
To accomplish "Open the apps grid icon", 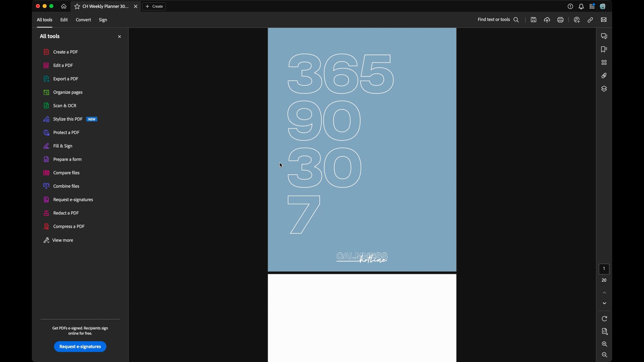I will [592, 6].
